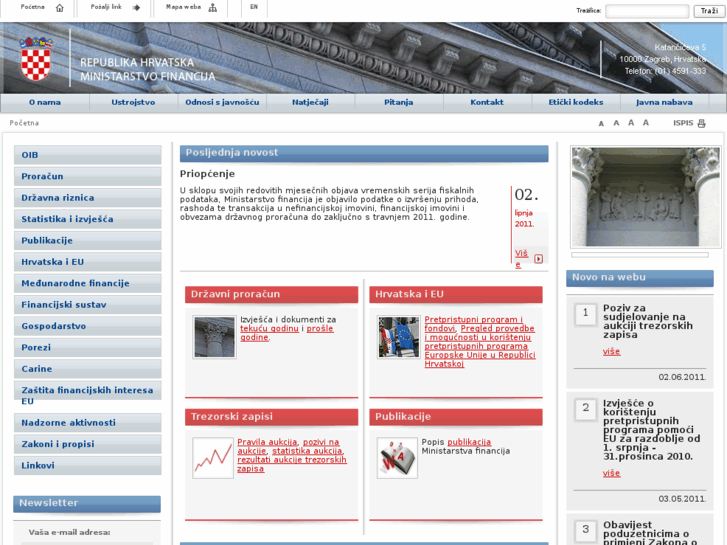Screen dimensions: 727x545
Task: Open the sitemap icon beside Mapa weba
Action: [213, 8]
